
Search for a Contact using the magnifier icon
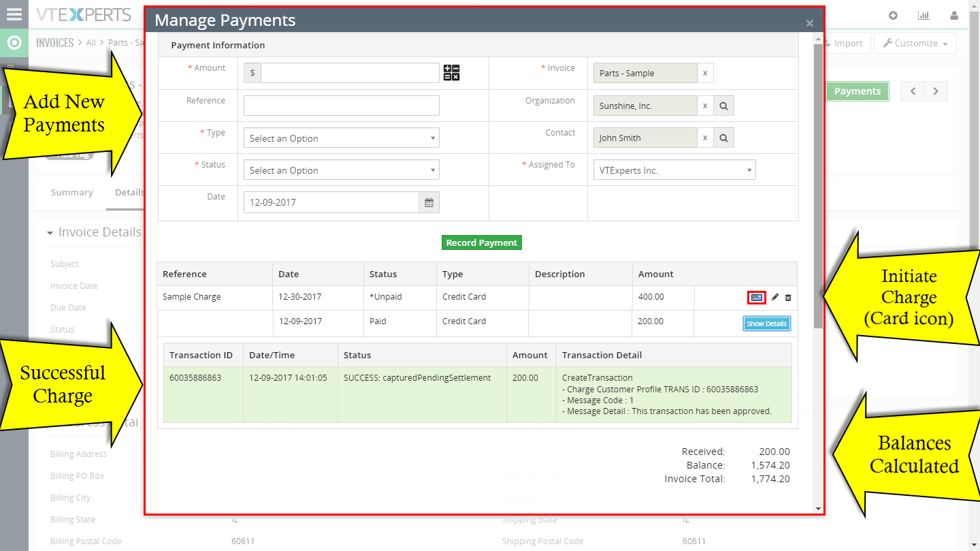click(x=723, y=138)
